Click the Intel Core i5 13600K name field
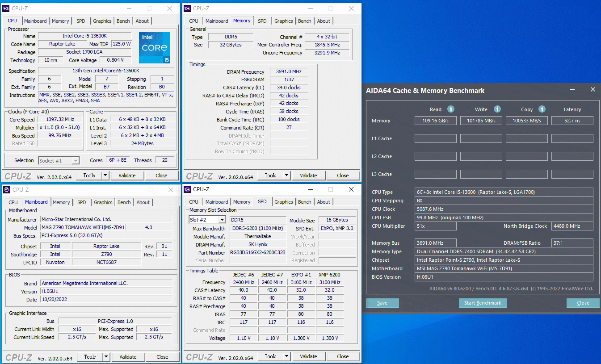 (85, 36)
